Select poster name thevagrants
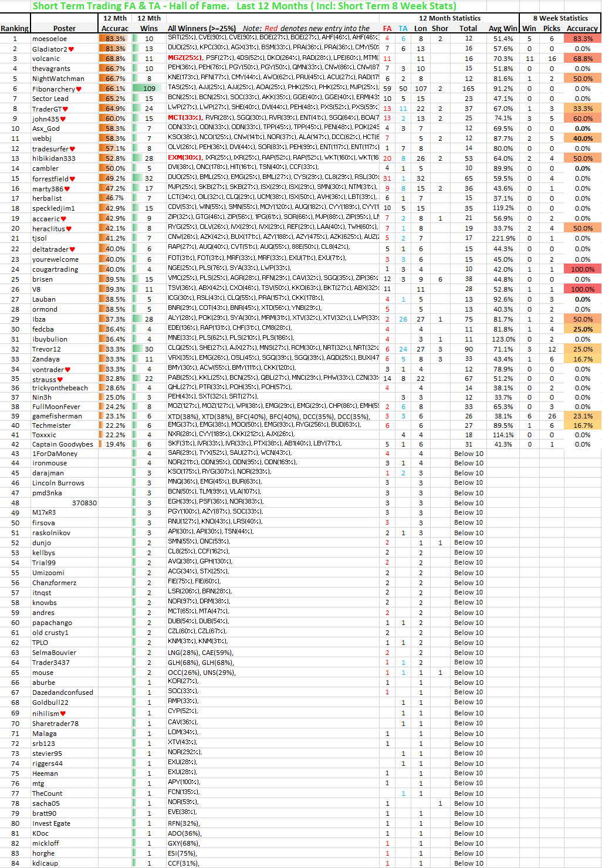Image resolution: width=602 pixels, height=868 pixels. coord(51,69)
